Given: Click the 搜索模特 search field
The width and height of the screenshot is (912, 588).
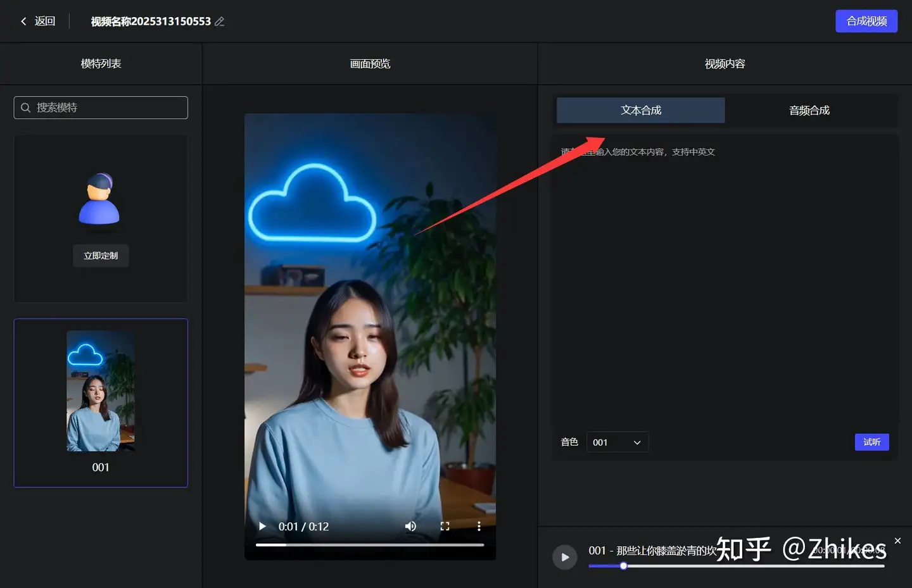Looking at the screenshot, I should click(x=101, y=108).
